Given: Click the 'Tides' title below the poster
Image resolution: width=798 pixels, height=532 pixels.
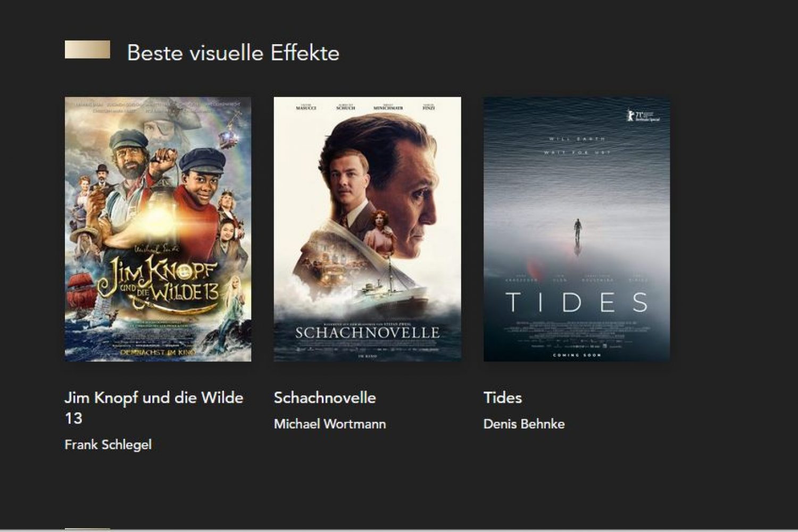Looking at the screenshot, I should pyautogui.click(x=503, y=398).
